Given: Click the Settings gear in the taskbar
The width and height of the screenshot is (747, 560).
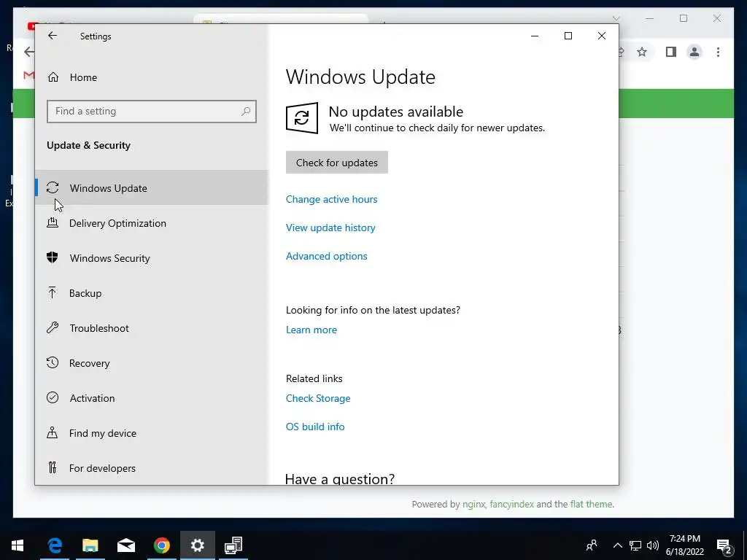Looking at the screenshot, I should point(197,545).
